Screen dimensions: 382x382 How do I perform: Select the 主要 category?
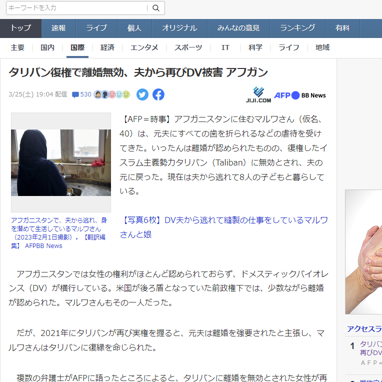18,48
